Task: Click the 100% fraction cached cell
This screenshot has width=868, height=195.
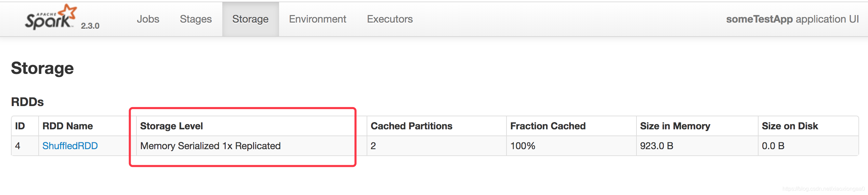Action: point(571,146)
